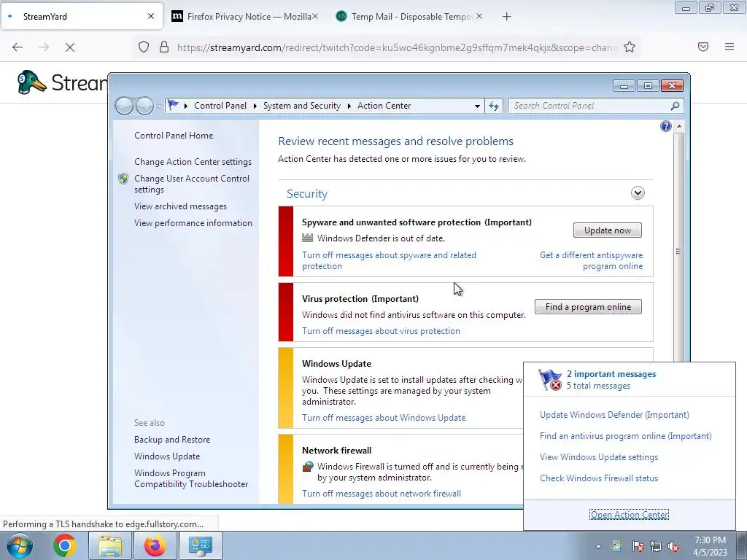Click the Control Panel taskbar icon
Viewport: 747px width, 560px height.
[x=201, y=545]
